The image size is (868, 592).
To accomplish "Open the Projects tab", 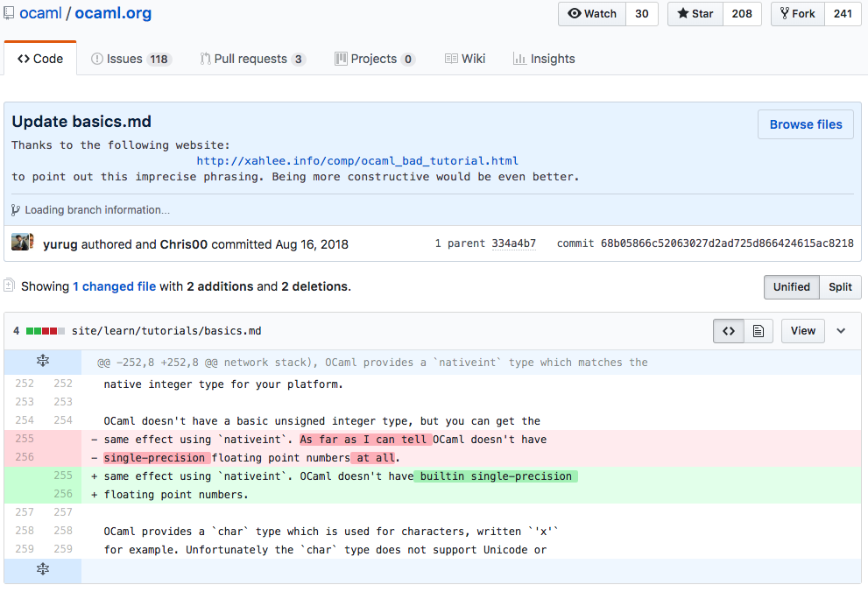I will (375, 59).
